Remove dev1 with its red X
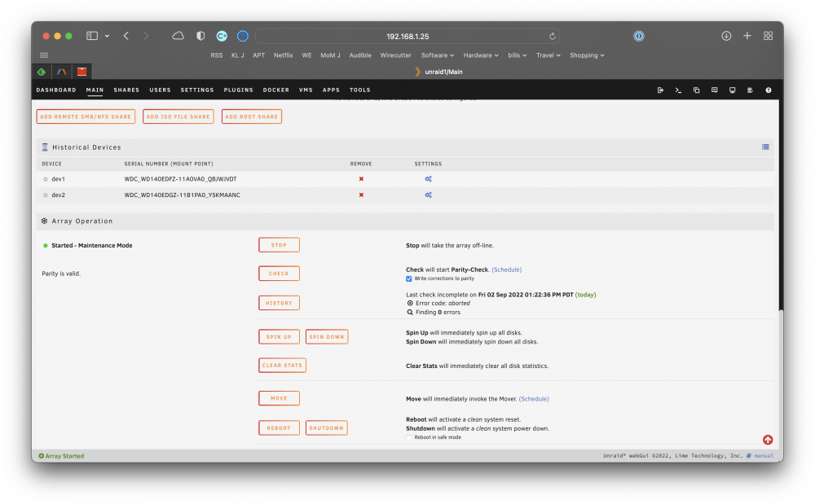The image size is (815, 504). click(x=361, y=178)
